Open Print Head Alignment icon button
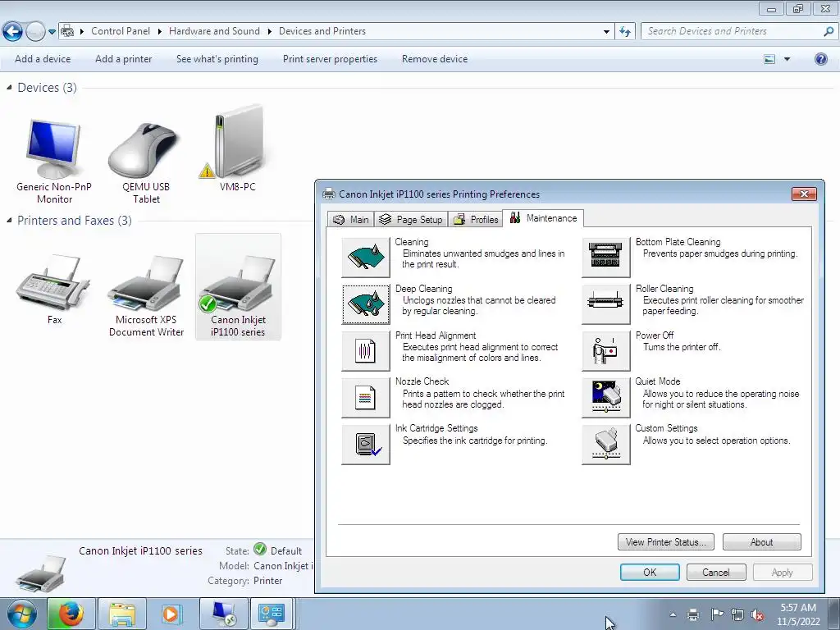Image resolution: width=840 pixels, height=630 pixels. [x=366, y=351]
